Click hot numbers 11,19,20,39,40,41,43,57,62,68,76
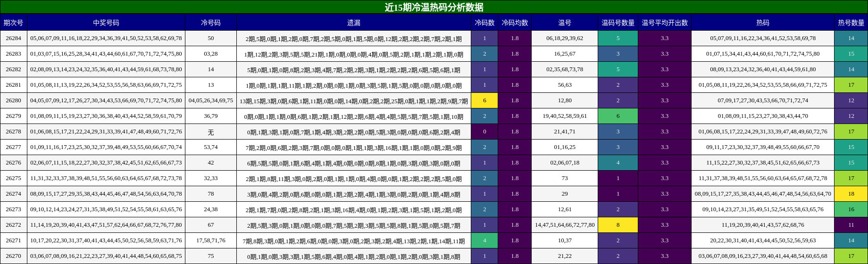This screenshot has width=868, height=264. 763,225
